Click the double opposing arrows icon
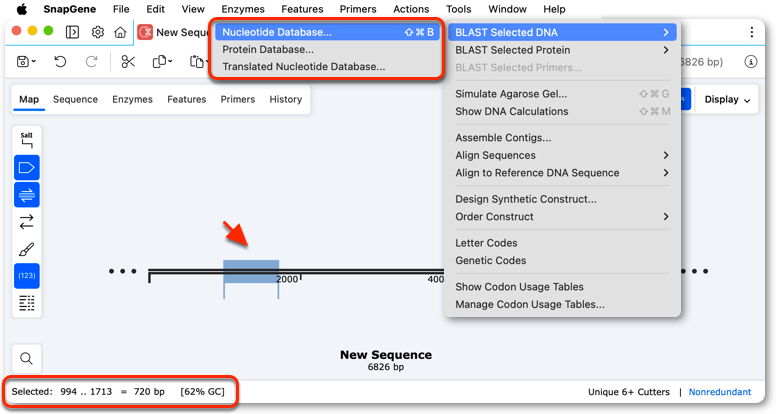This screenshot has height=414, width=780. (27, 221)
